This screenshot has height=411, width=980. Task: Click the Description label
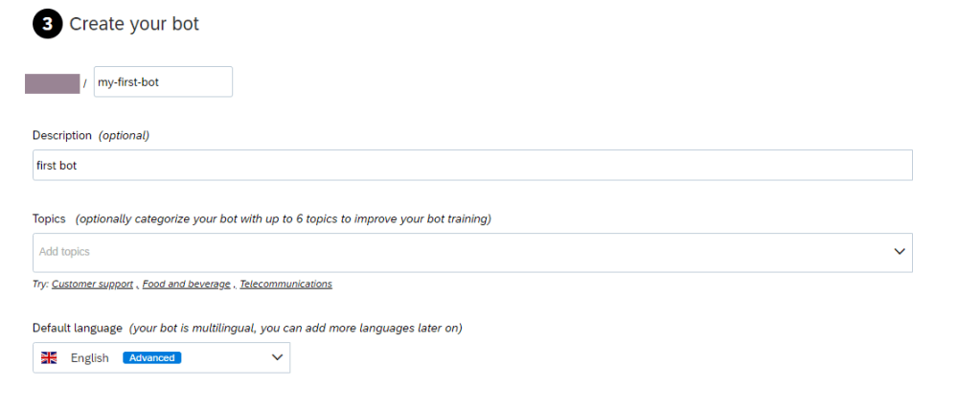pyautogui.click(x=62, y=135)
